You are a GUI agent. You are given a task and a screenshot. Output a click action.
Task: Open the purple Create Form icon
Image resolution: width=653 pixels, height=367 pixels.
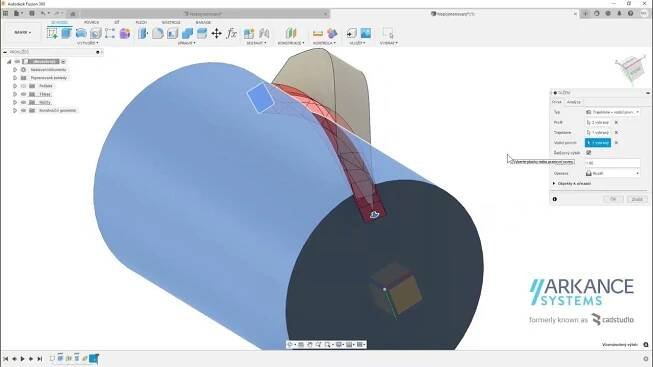pyautogui.click(x=125, y=33)
